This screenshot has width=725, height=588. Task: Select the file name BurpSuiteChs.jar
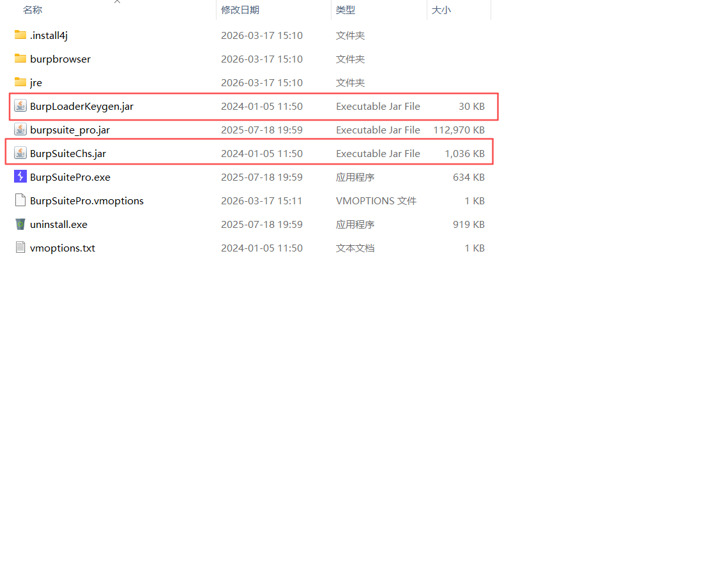tap(68, 153)
